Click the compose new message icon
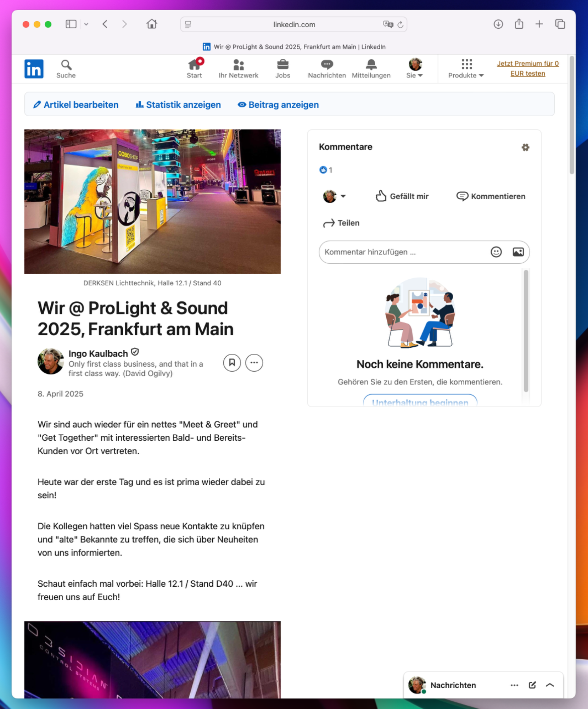The height and width of the screenshot is (709, 588). click(532, 685)
